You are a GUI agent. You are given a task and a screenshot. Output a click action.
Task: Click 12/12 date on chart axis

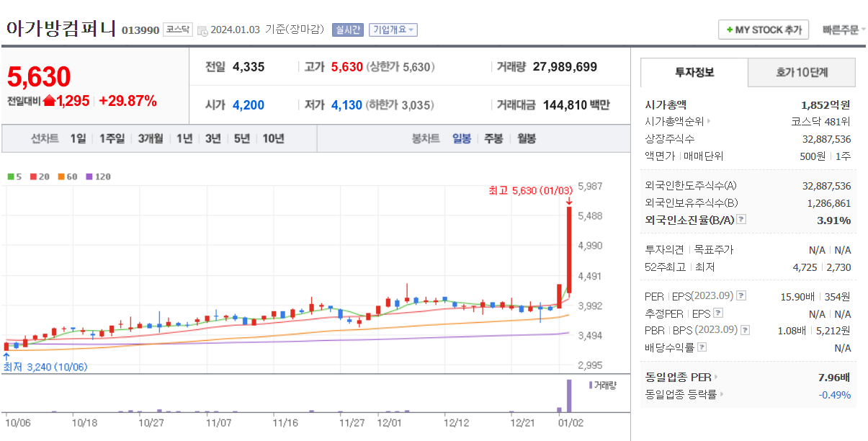456,423
